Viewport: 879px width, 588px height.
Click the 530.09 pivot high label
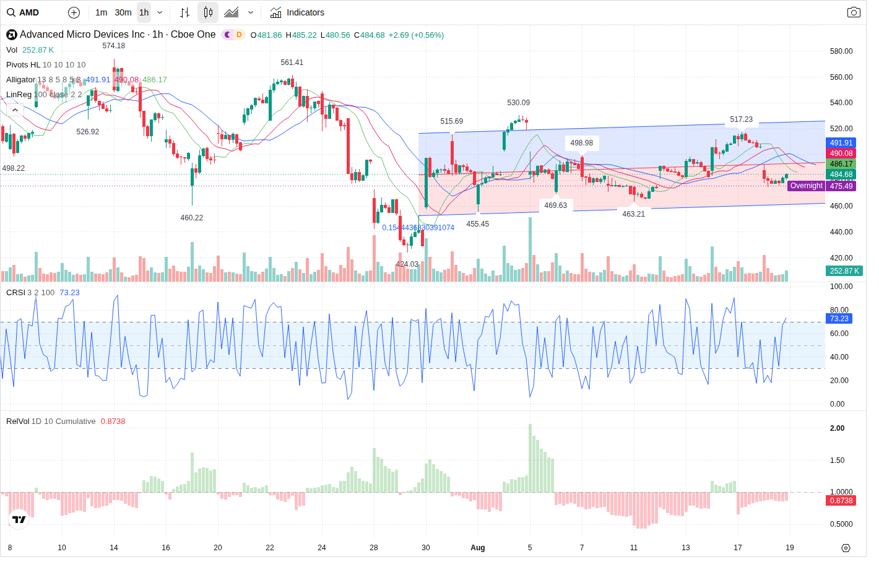point(519,103)
